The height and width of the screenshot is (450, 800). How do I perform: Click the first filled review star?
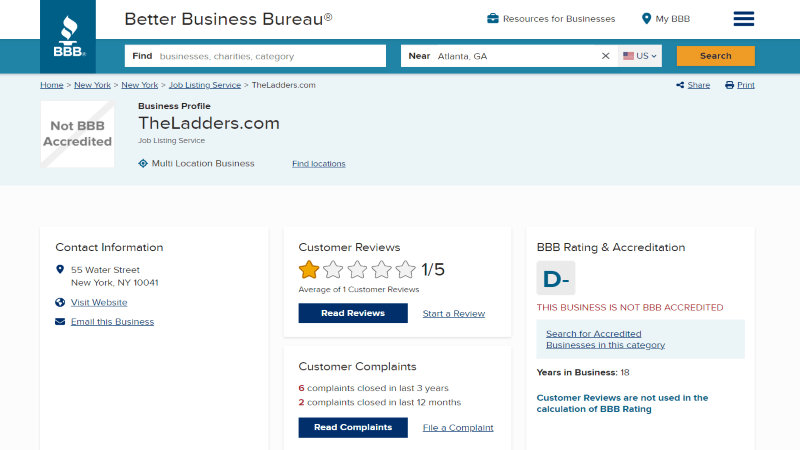click(x=309, y=269)
